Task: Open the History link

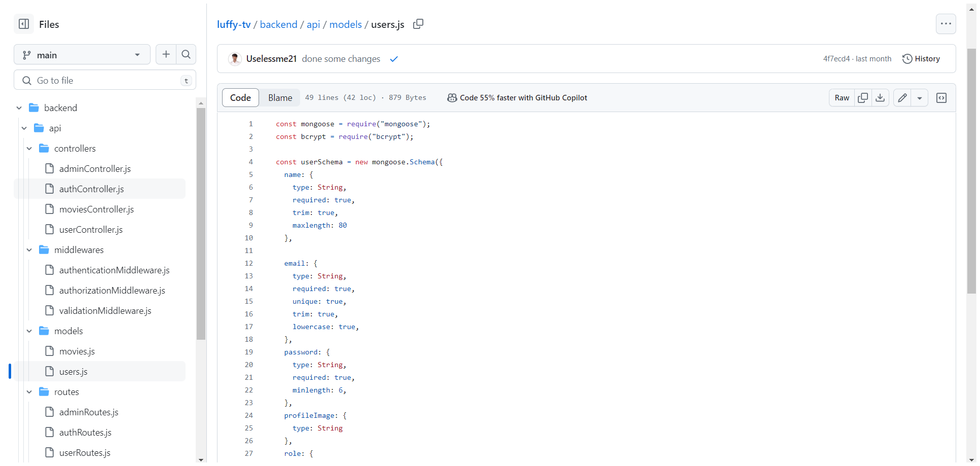Action: tap(921, 59)
